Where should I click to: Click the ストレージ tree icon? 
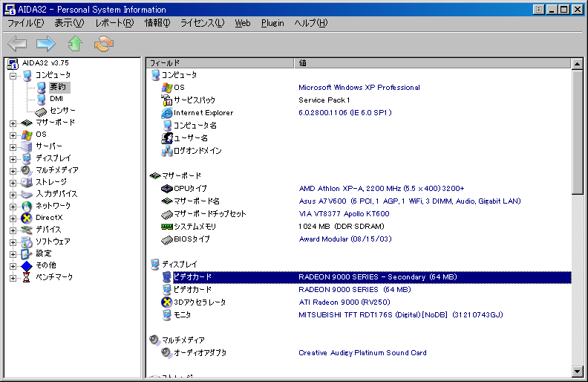pos(27,182)
